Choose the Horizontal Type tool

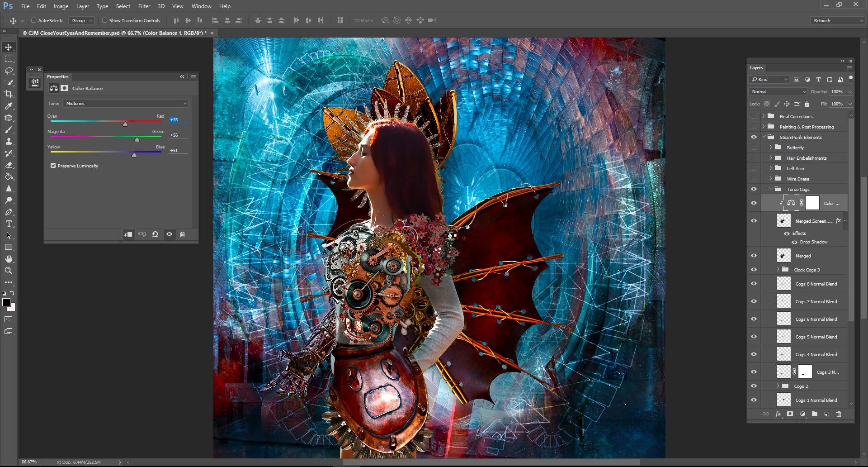click(x=9, y=224)
